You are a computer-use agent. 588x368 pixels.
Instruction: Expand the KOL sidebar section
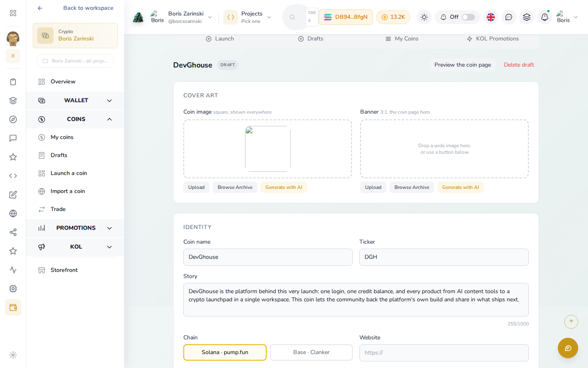pyautogui.click(x=75, y=247)
